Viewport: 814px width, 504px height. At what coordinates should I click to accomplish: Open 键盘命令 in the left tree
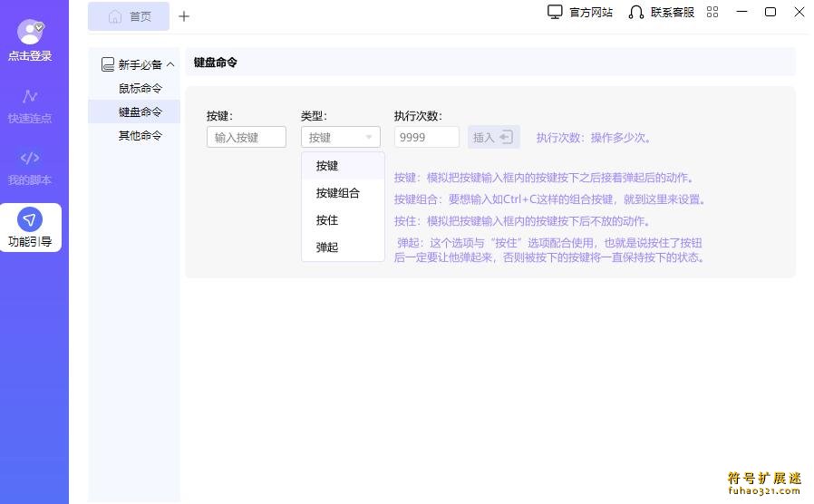coord(134,111)
